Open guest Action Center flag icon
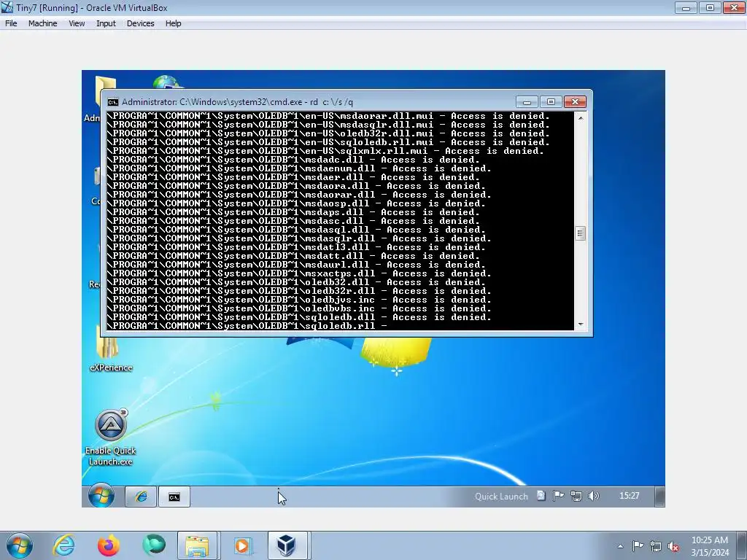The image size is (747, 560). tap(558, 496)
